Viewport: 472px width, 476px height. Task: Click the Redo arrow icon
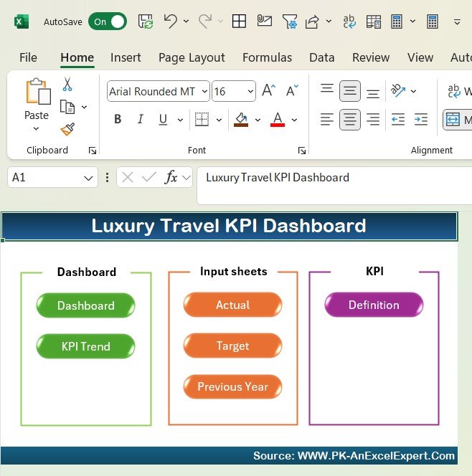(x=205, y=22)
